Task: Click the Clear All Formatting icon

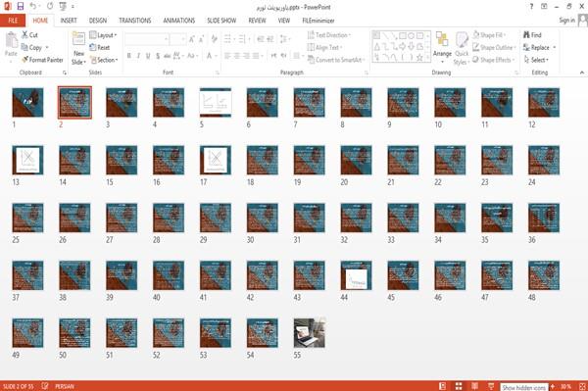Action: 214,38
